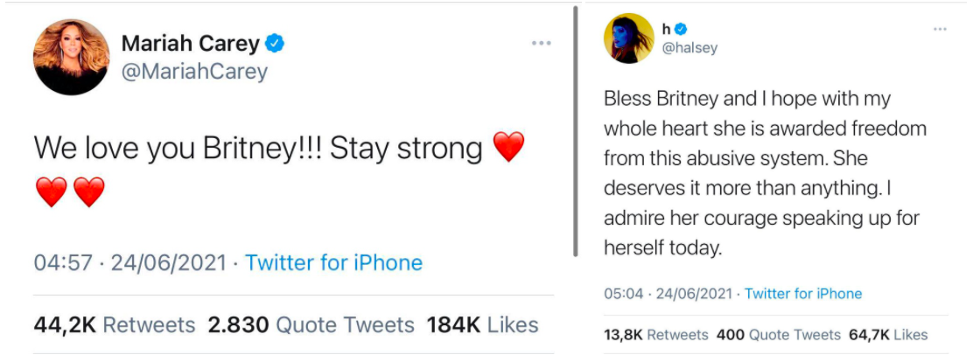Click Mariah Carey's verified badge

(275, 44)
